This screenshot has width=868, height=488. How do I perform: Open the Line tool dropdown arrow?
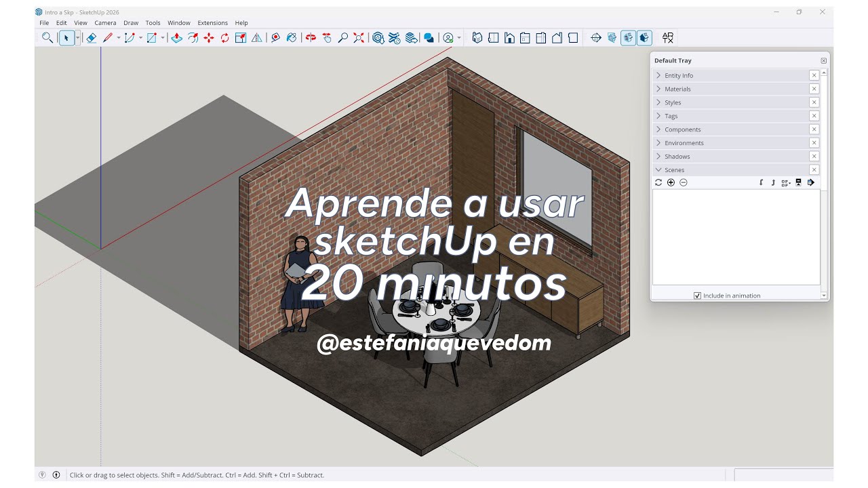118,38
